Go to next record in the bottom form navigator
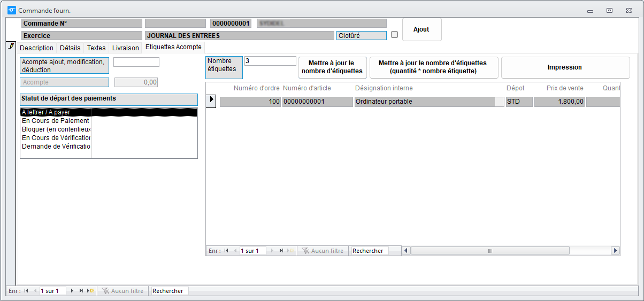 pos(72,291)
